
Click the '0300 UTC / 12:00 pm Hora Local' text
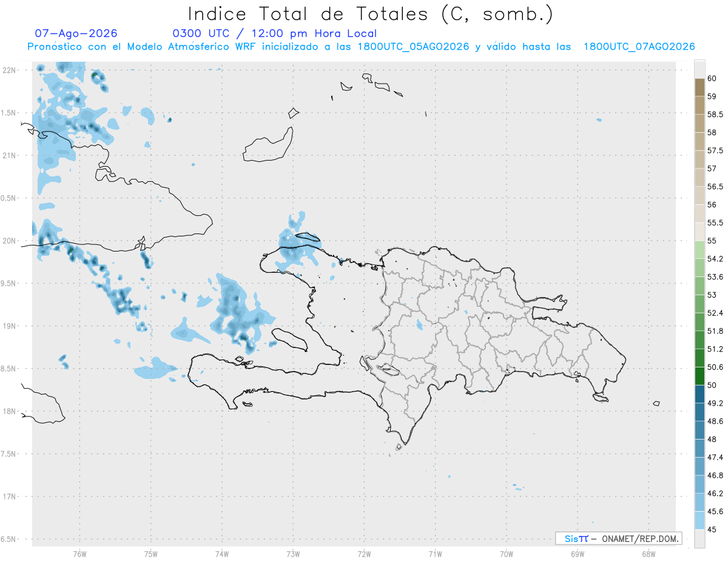point(274,33)
